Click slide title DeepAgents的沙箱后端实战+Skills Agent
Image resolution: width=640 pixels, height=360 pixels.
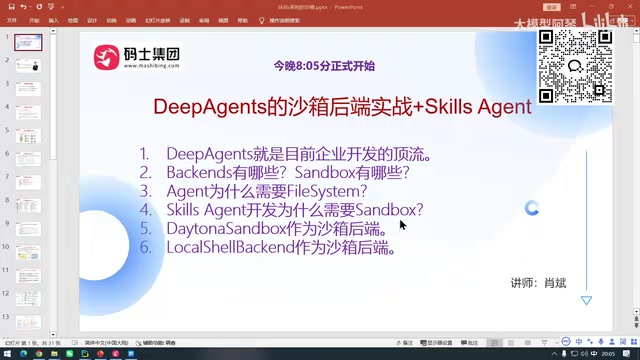pyautogui.click(x=342, y=107)
